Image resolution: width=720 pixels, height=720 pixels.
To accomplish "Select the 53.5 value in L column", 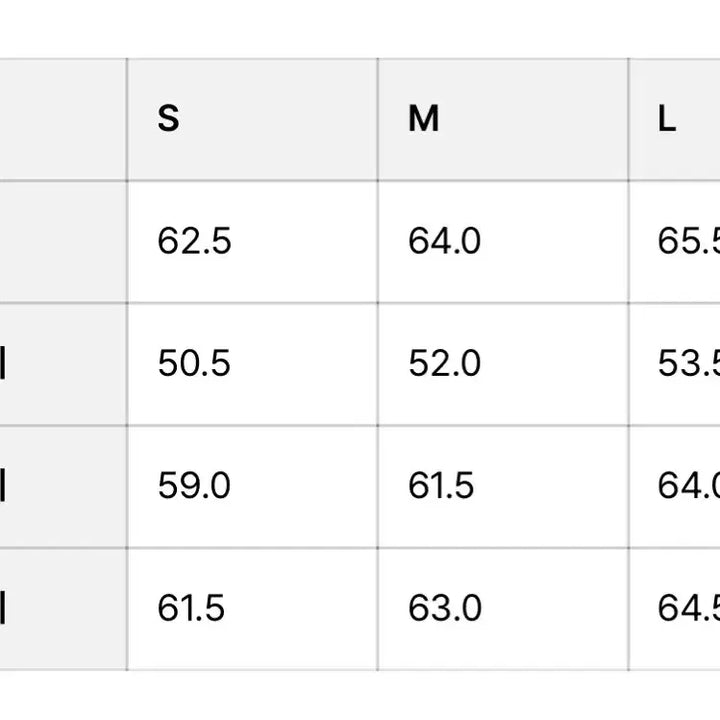I will click(688, 364).
